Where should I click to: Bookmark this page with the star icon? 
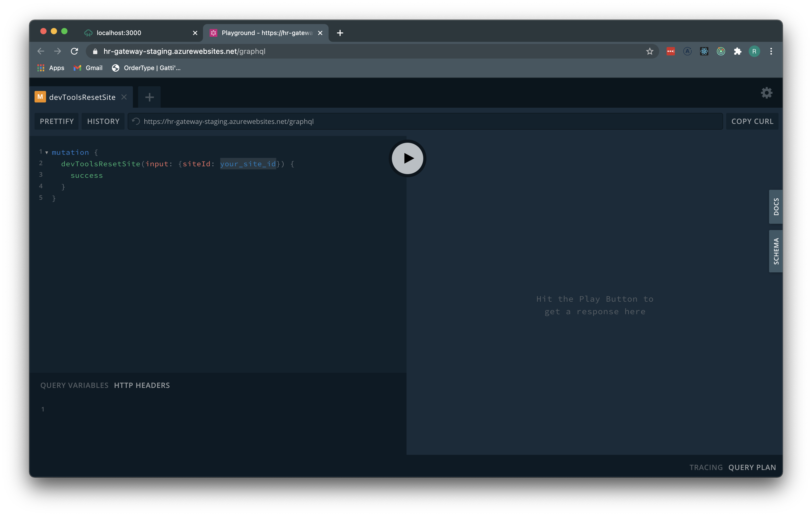(650, 51)
